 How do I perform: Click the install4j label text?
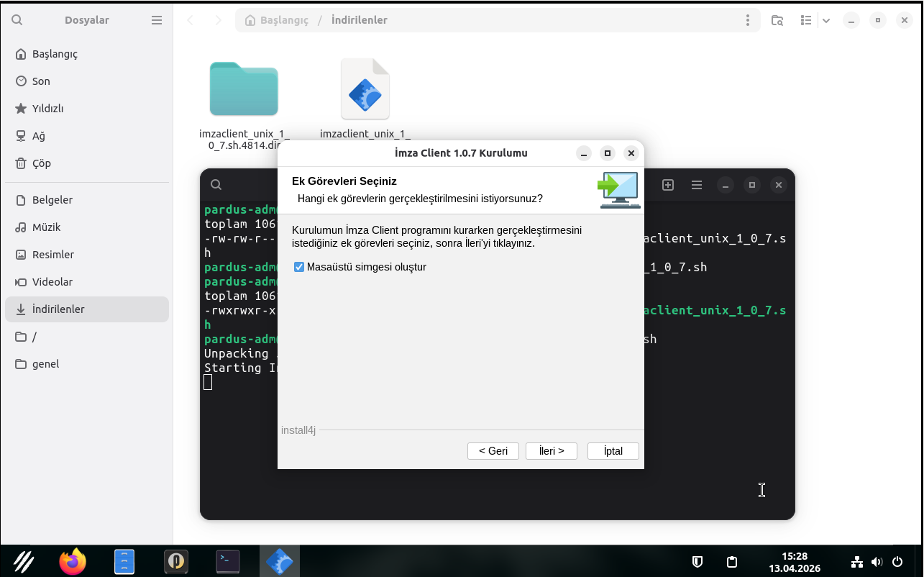pyautogui.click(x=298, y=430)
